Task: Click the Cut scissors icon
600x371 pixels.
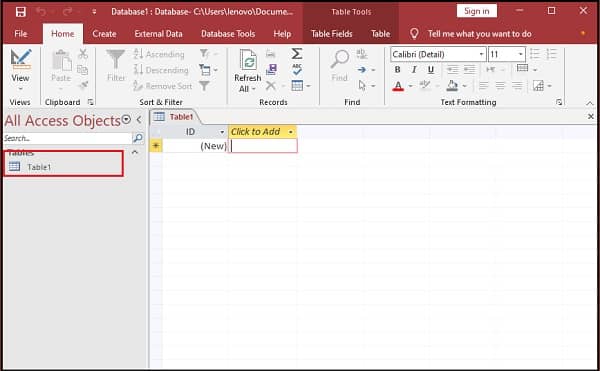Action: point(83,54)
